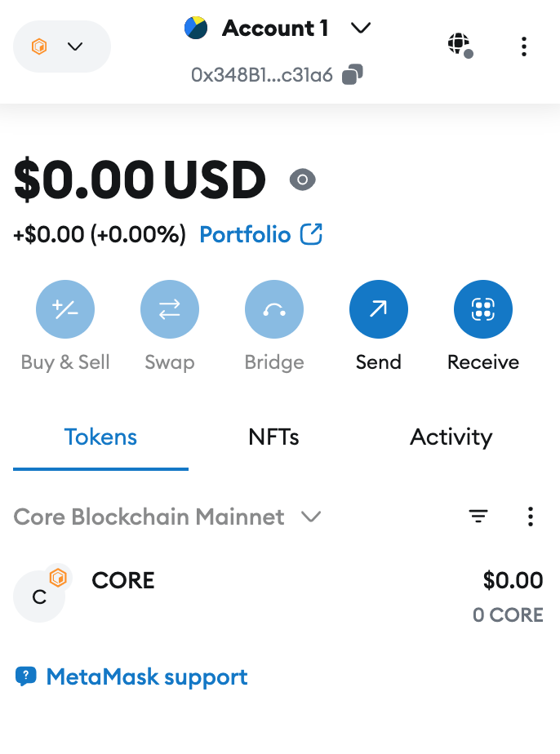Switch to the Activity tab
The image size is (560, 754).
point(451,437)
